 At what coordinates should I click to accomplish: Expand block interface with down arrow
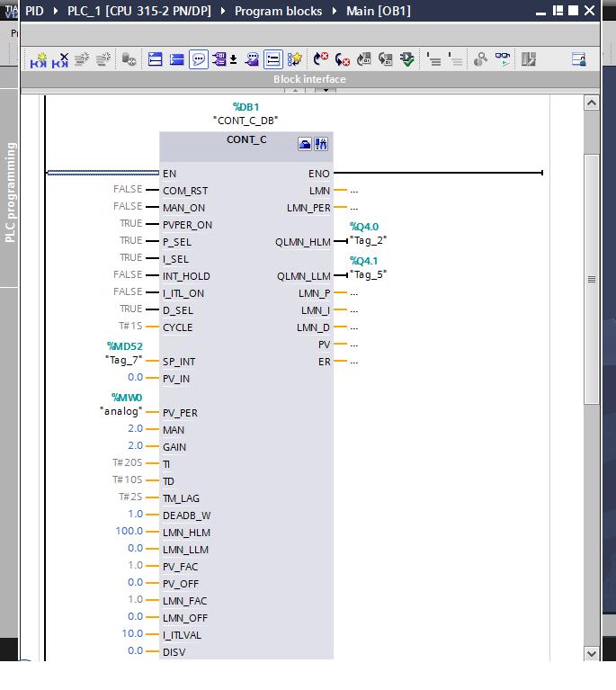coord(326,90)
